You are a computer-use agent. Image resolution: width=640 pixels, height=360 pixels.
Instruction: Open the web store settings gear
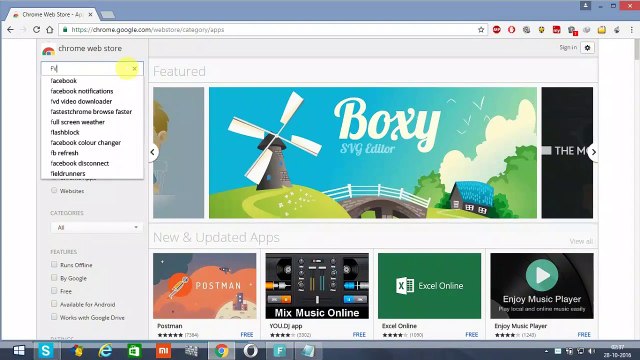coord(587,48)
